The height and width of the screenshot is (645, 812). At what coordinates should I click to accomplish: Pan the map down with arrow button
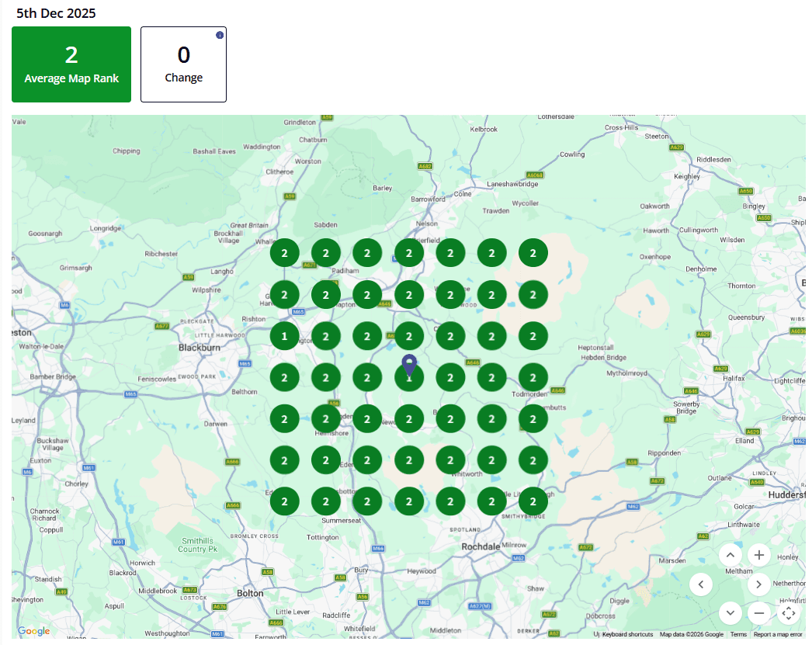(730, 613)
